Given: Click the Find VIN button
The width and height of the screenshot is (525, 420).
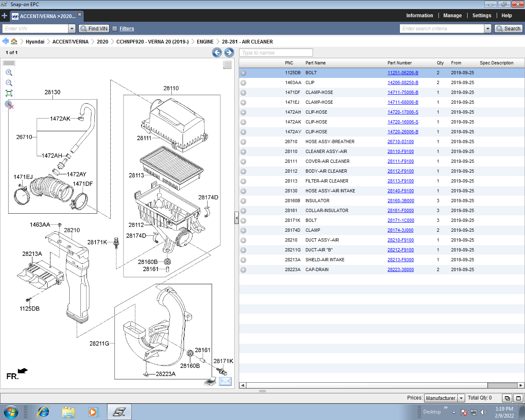Looking at the screenshot, I should [94, 29].
